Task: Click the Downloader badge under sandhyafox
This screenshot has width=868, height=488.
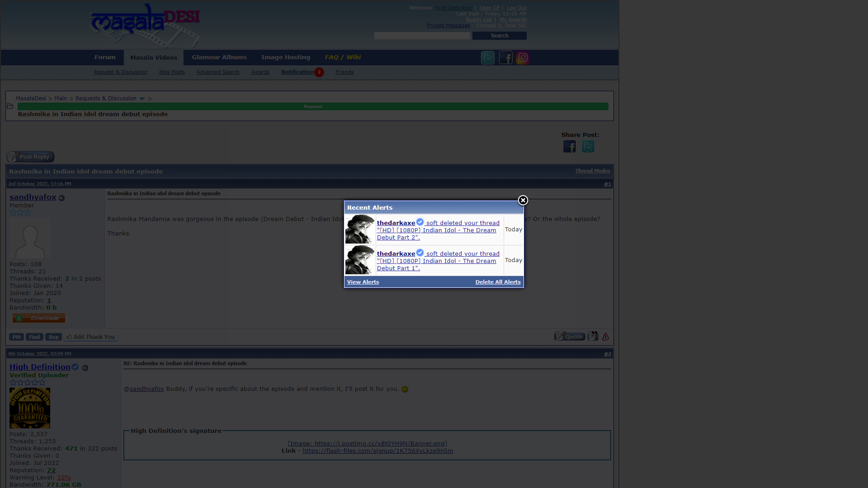Action: 39,318
